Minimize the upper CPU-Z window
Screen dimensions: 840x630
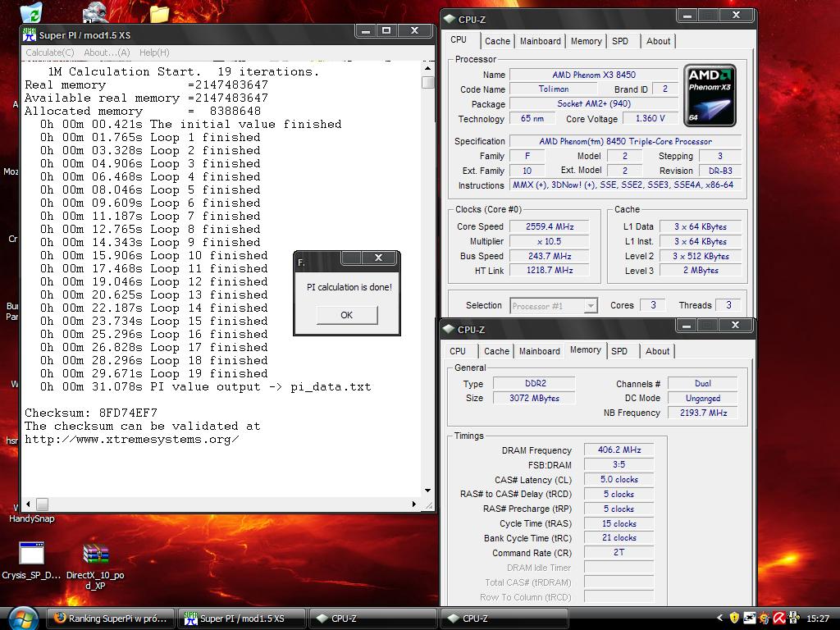tap(687, 16)
